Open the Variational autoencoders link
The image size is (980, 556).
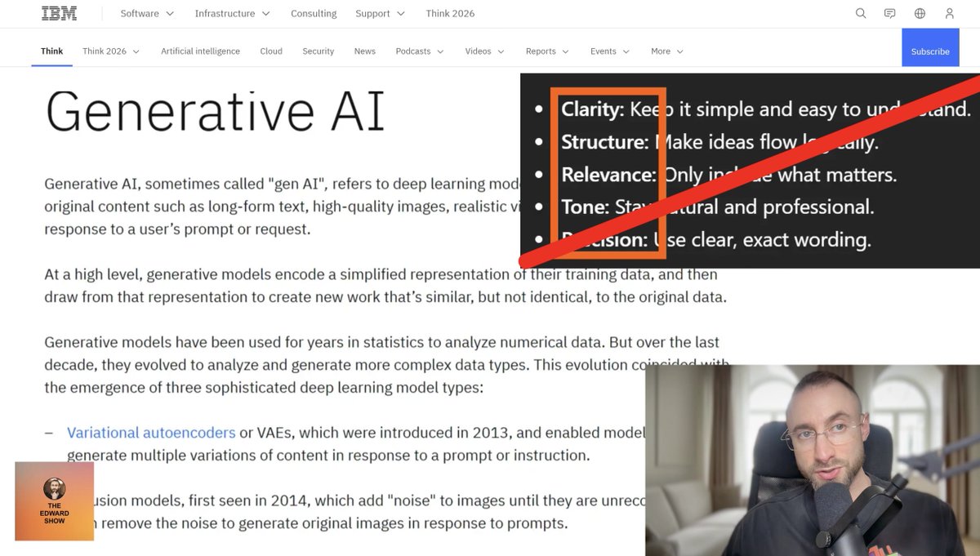point(150,432)
